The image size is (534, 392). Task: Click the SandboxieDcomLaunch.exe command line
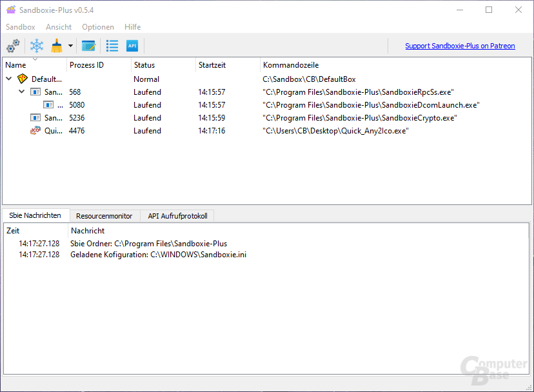[x=371, y=105]
